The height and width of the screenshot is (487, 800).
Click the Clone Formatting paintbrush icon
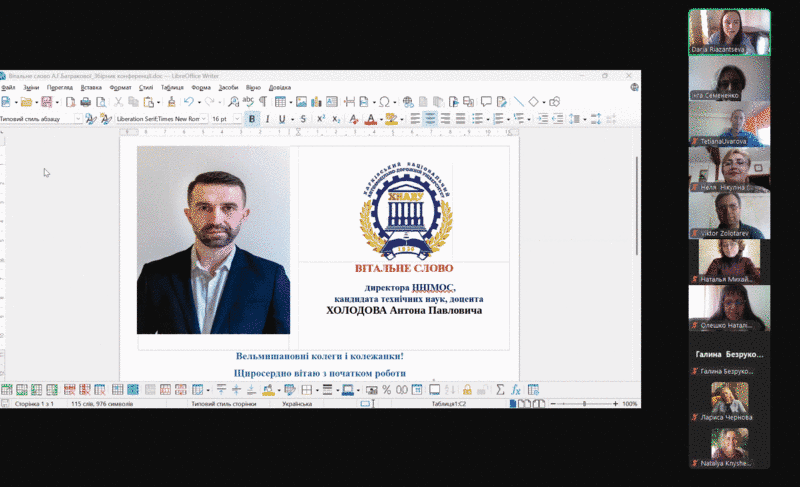point(172,102)
